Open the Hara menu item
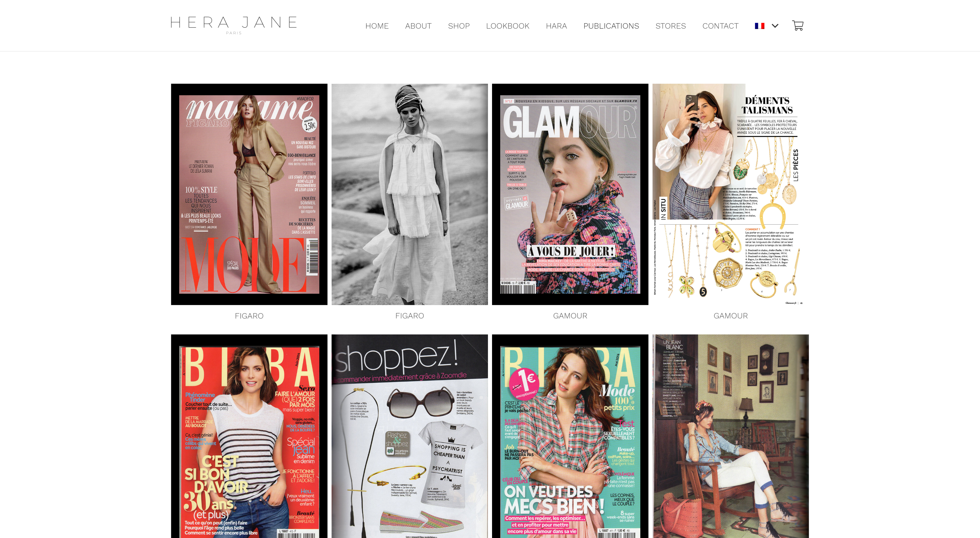This screenshot has width=980, height=538. (x=556, y=26)
